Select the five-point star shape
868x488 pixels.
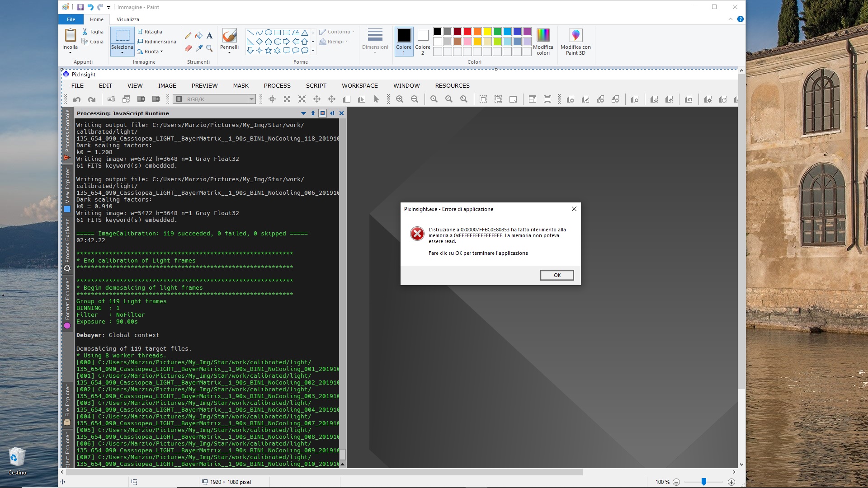pos(268,51)
